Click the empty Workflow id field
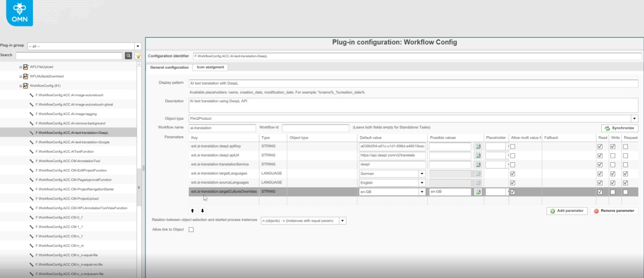Viewport: 644px width, 278px height. coord(316,128)
